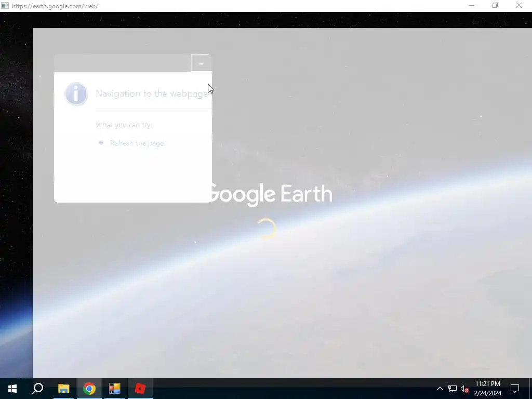This screenshot has width=532, height=399.
Task: Restore down the Google Earth window
Action: (x=495, y=6)
